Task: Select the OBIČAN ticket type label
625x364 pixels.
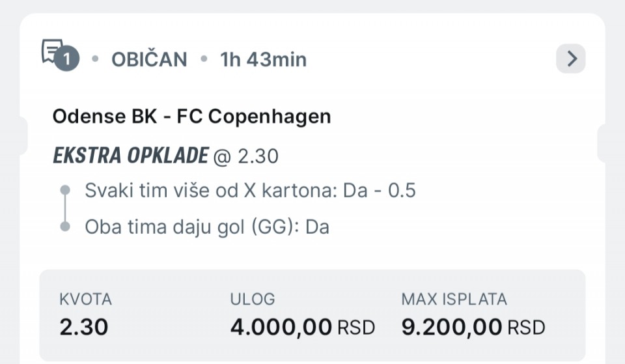Action: click(149, 60)
